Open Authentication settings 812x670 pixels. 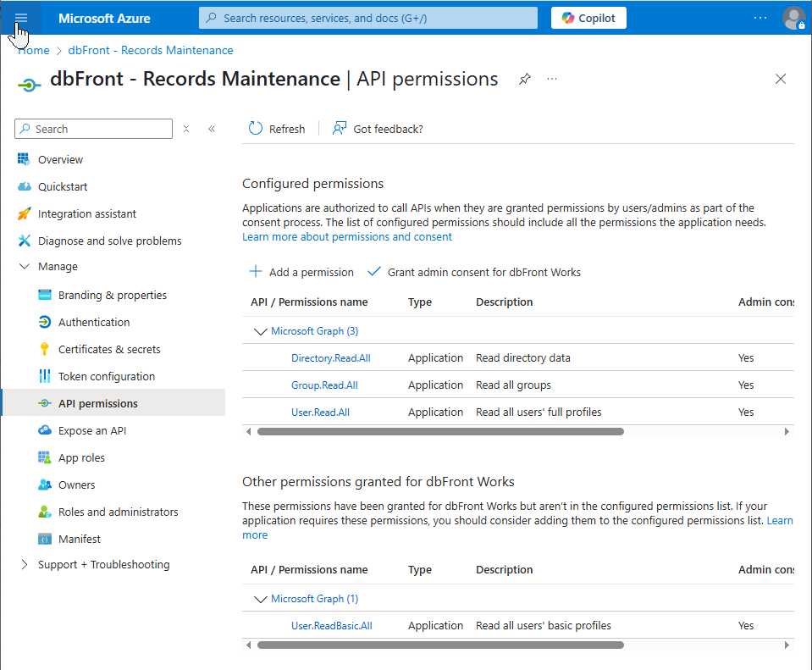point(94,323)
